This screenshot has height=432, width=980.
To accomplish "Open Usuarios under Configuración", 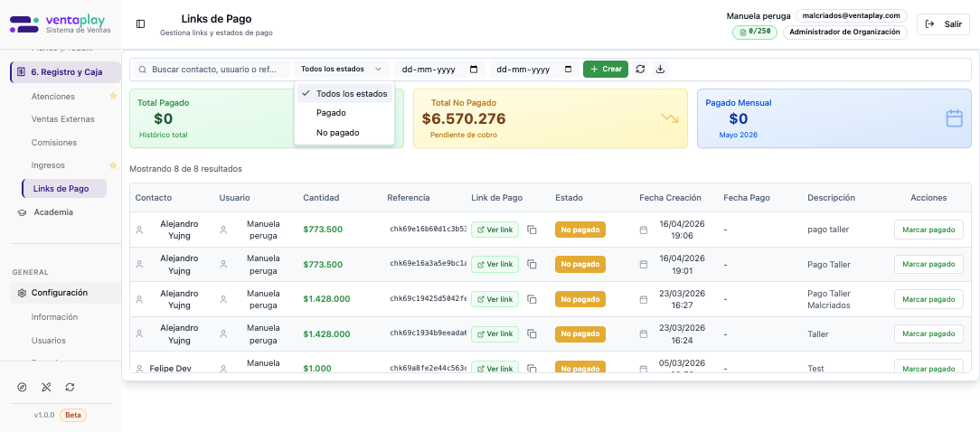I will point(48,341).
